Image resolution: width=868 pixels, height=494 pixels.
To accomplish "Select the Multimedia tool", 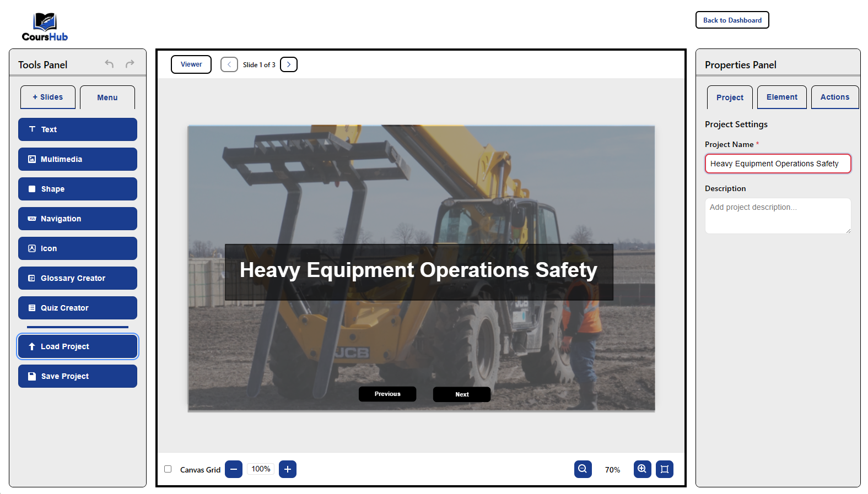I will [x=78, y=159].
